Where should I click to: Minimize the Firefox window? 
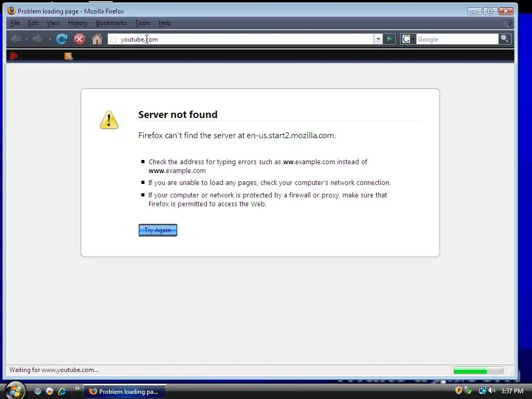point(474,11)
